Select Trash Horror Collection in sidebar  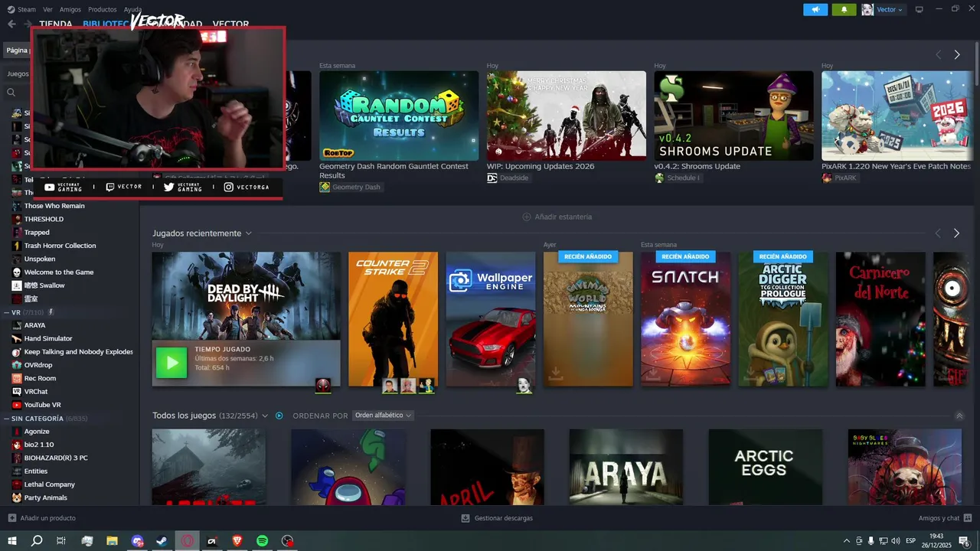(60, 246)
